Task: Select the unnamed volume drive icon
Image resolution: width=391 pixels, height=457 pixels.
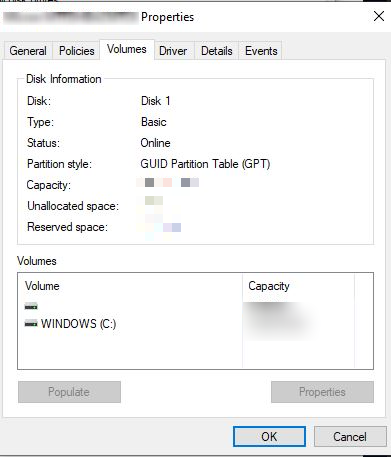Action: (x=31, y=306)
